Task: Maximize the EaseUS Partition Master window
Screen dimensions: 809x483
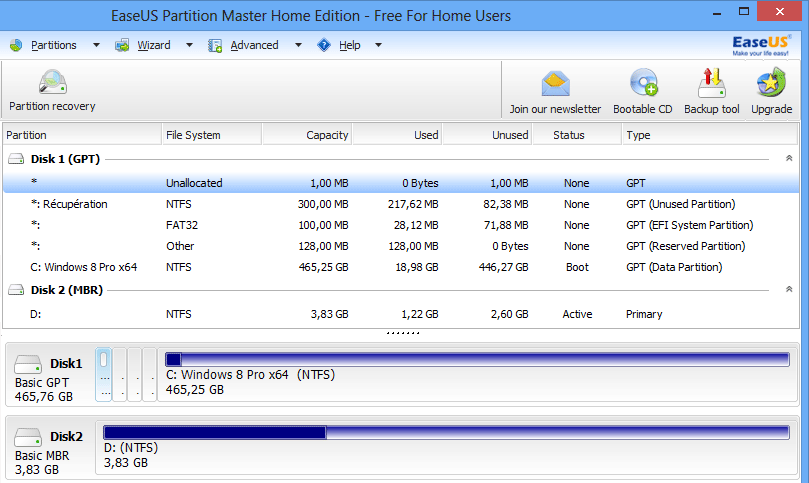Action: (x=743, y=11)
